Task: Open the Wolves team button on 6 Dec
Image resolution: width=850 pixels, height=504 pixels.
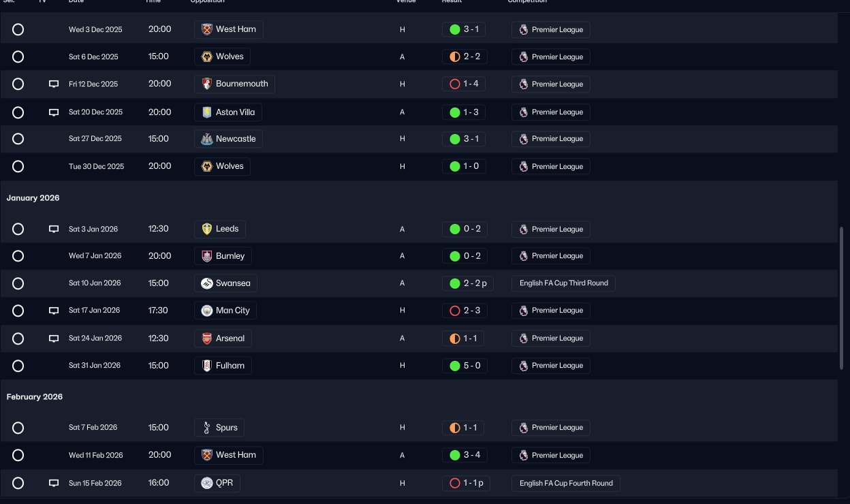Action: pos(222,57)
